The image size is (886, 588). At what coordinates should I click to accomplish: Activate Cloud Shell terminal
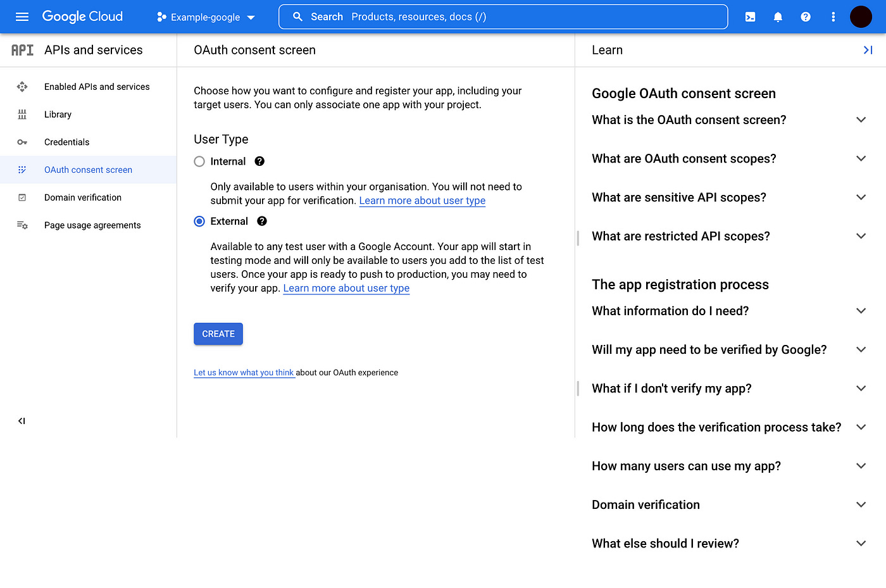(749, 16)
